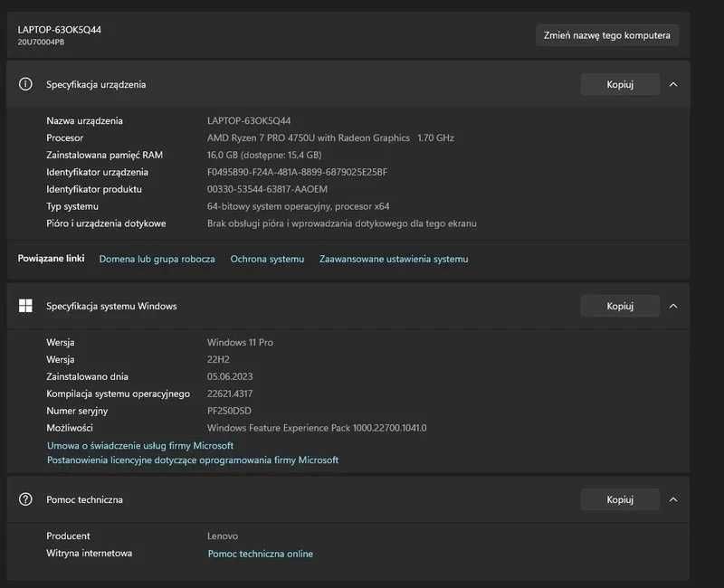
Task: Collapse the Pomoc techniczna section chevron
Action: pyautogui.click(x=673, y=499)
